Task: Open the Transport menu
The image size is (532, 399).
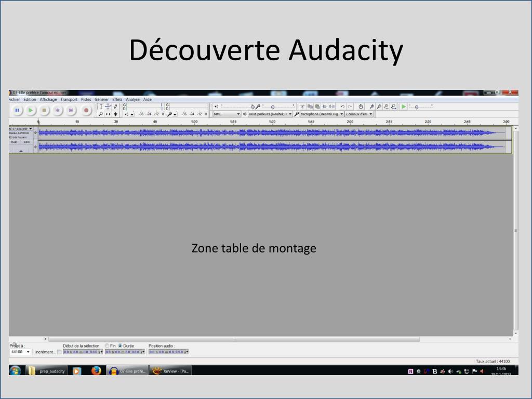Action: pyautogui.click(x=69, y=99)
